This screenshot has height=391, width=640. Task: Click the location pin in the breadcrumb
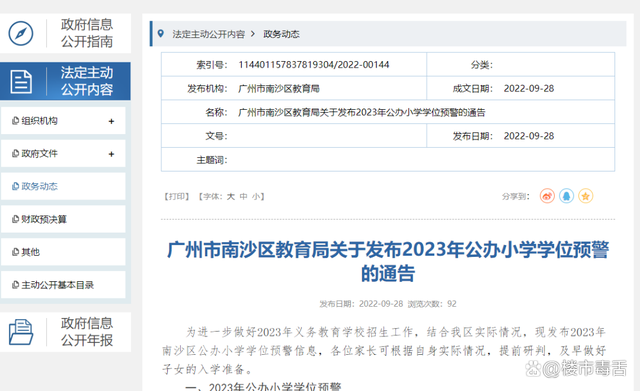coord(161,33)
